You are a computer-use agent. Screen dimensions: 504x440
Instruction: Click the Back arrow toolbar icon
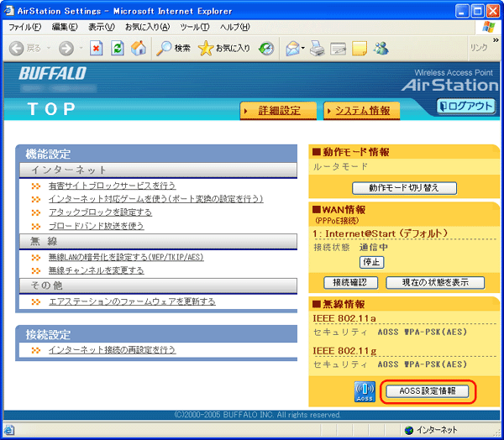click(17, 49)
